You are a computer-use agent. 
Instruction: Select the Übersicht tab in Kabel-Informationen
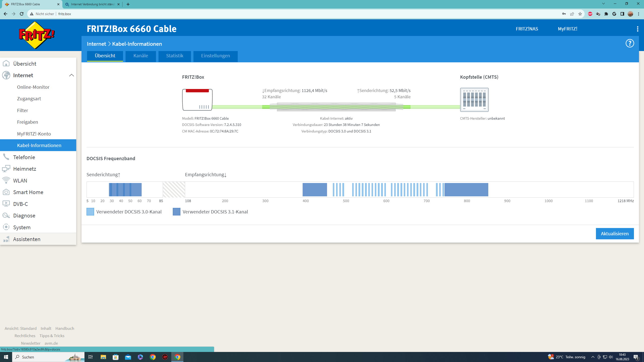tap(105, 56)
